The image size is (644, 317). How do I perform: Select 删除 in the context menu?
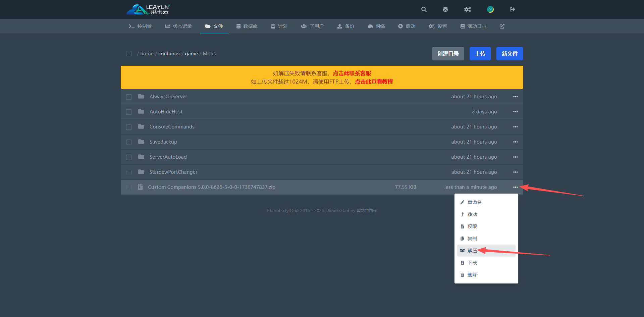472,275
